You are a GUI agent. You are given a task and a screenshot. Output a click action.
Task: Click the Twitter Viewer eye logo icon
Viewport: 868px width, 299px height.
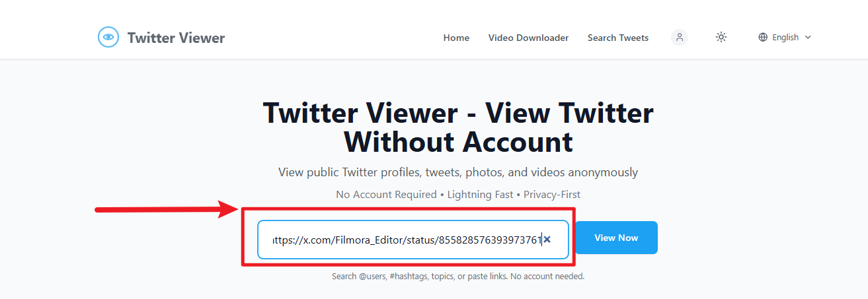point(108,37)
